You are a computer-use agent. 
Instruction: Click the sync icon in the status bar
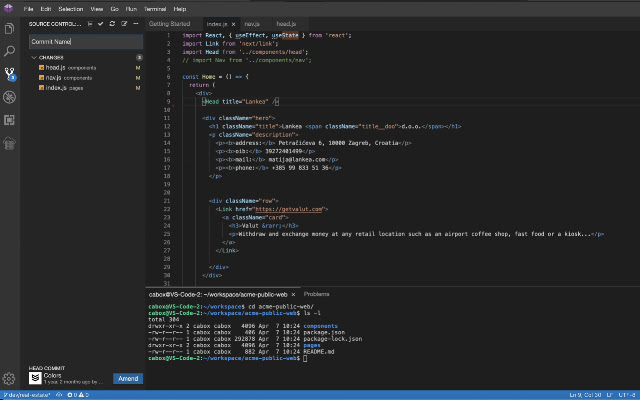(x=59, y=395)
